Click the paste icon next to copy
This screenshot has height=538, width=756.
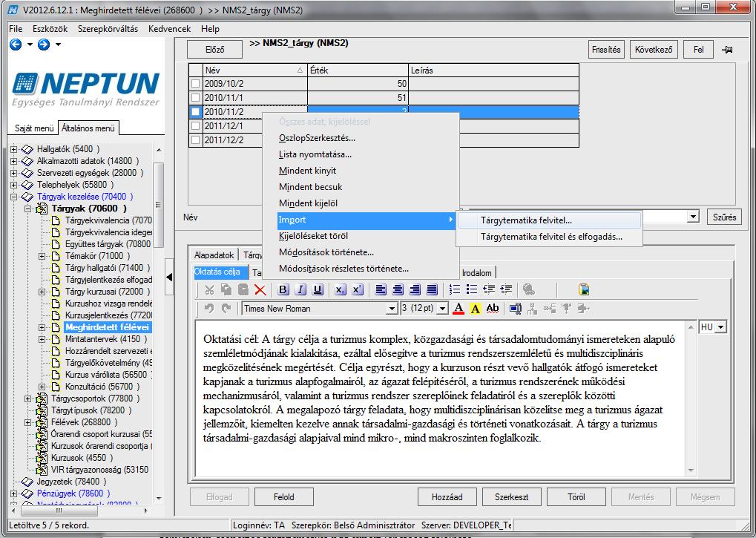[243, 289]
